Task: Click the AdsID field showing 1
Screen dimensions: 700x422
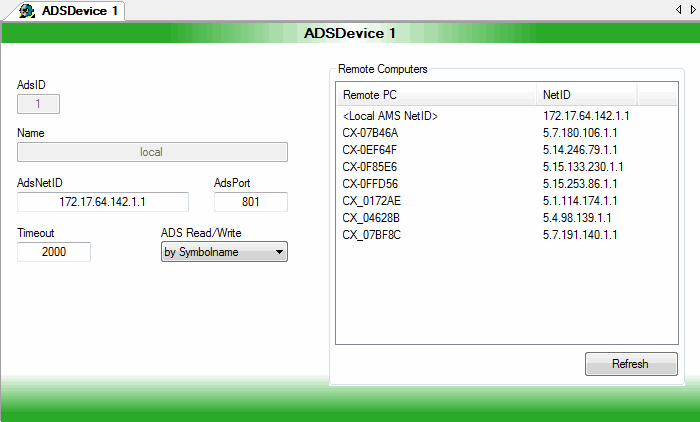Action: pyautogui.click(x=38, y=104)
